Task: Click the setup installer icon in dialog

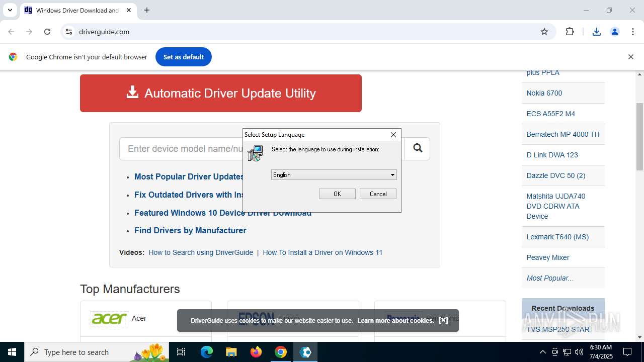Action: click(256, 153)
